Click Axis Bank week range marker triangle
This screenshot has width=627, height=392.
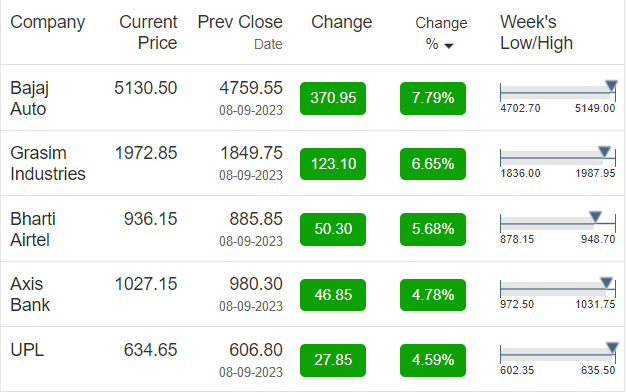(x=607, y=282)
